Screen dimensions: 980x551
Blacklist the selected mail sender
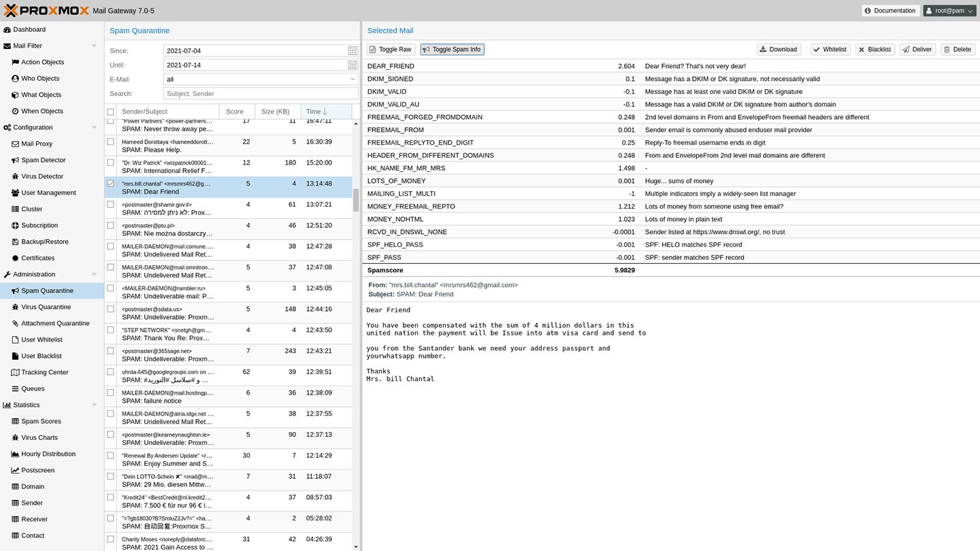click(875, 49)
